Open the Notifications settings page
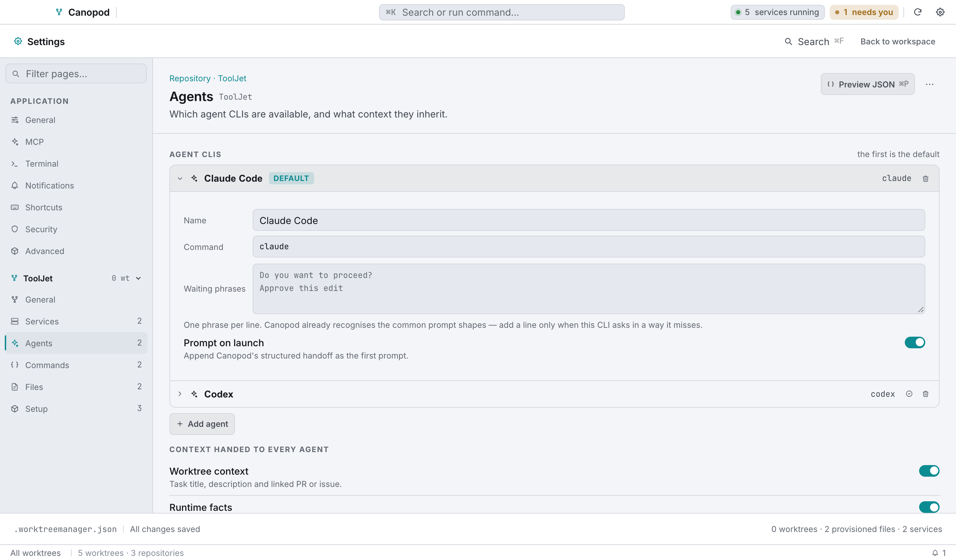 (76, 185)
